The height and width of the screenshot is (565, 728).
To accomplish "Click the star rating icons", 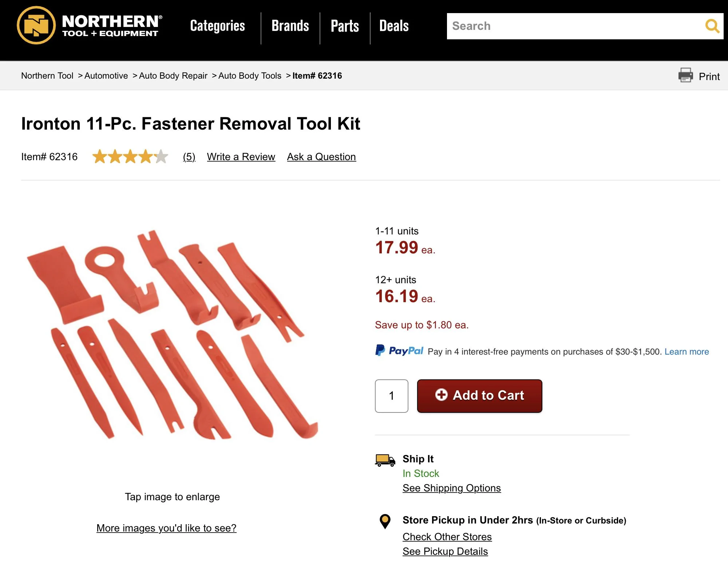I will (x=130, y=157).
